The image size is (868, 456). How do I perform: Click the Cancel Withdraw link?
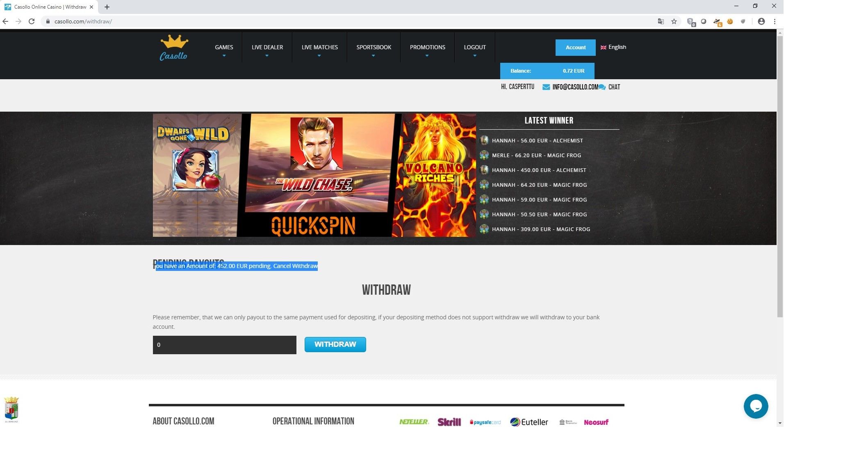pyautogui.click(x=296, y=266)
